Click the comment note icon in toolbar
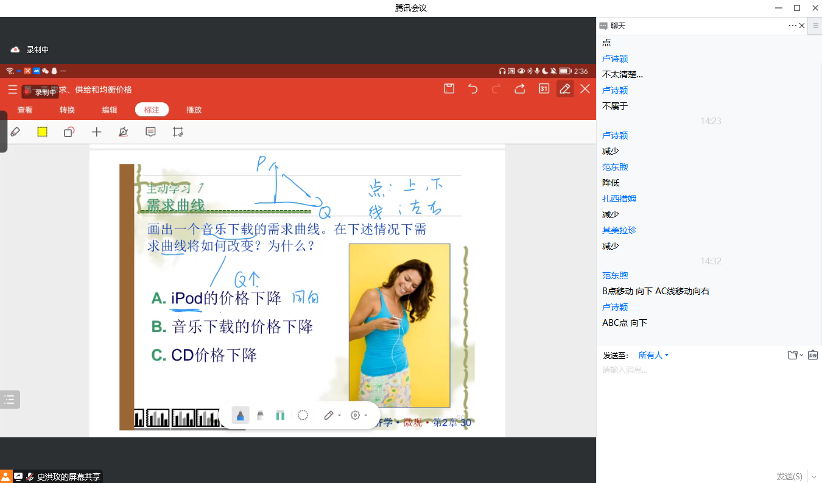This screenshot has height=483, width=822. click(x=151, y=132)
